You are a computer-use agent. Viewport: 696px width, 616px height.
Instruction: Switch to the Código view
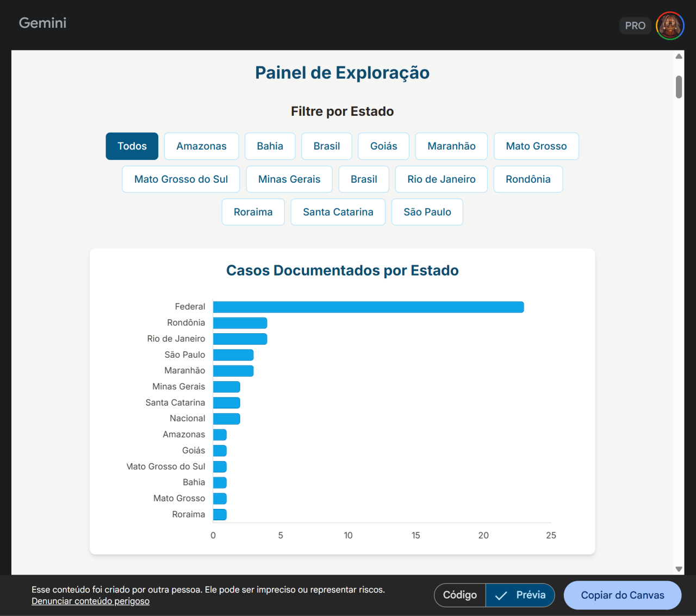point(460,595)
